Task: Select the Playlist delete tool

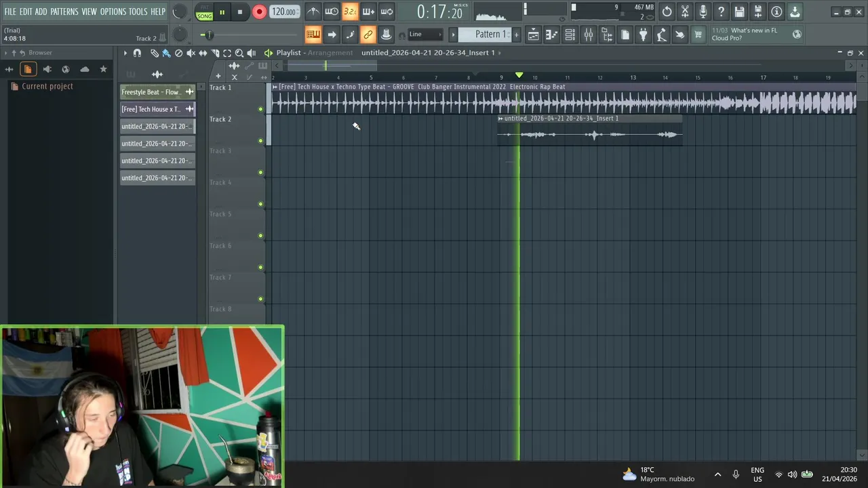Action: 178,53
